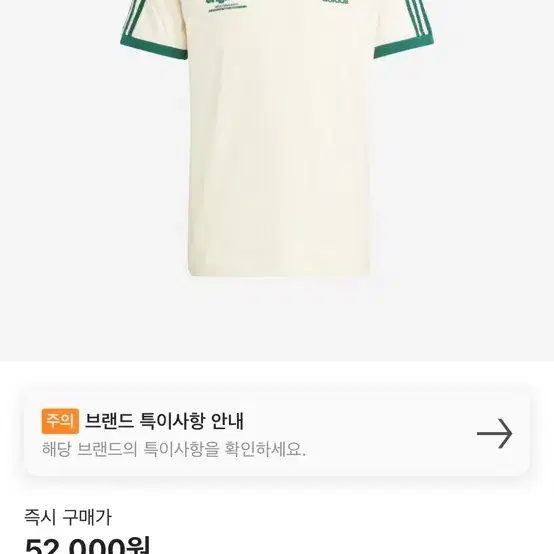Image resolution: width=554 pixels, height=554 pixels.
Task: Open the 브랜드 특이사항 안내 notice title
Action: click(x=164, y=421)
